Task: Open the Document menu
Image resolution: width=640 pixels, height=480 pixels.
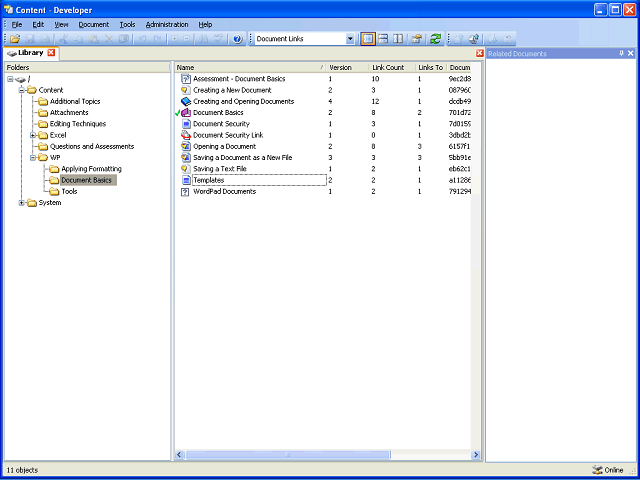Action: pos(94,24)
